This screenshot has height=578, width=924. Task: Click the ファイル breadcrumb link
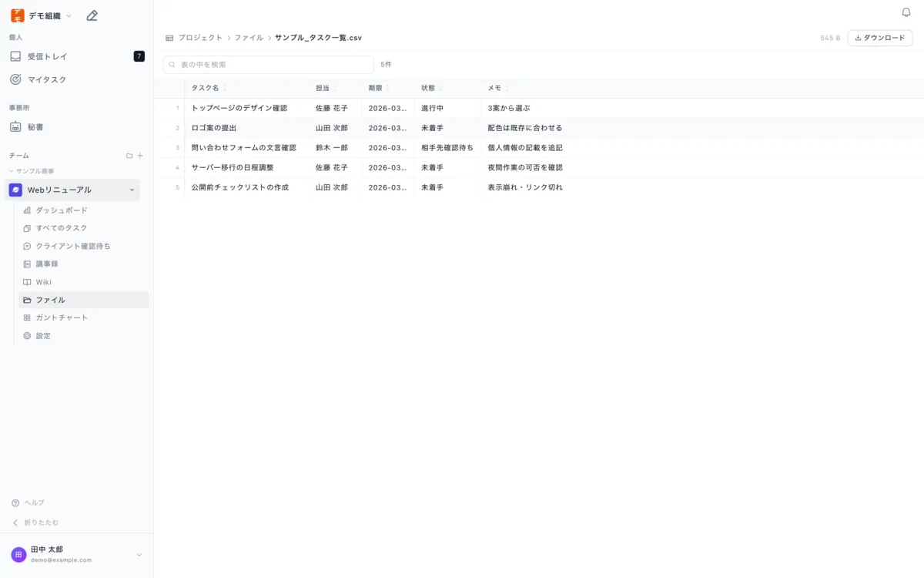tap(249, 38)
